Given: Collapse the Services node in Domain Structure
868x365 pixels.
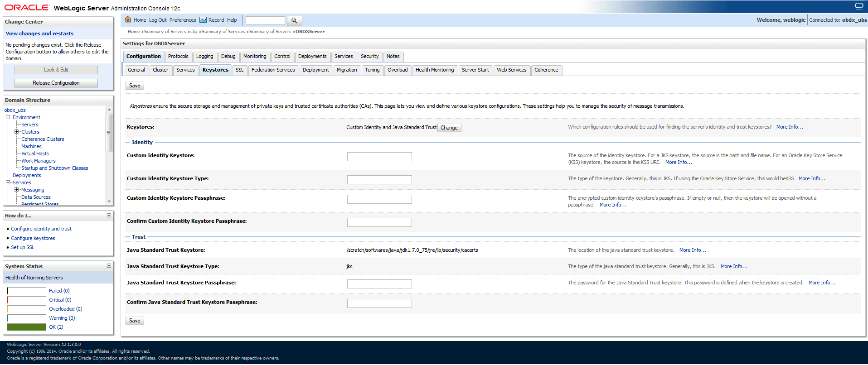Looking at the screenshot, I should pos(8,182).
